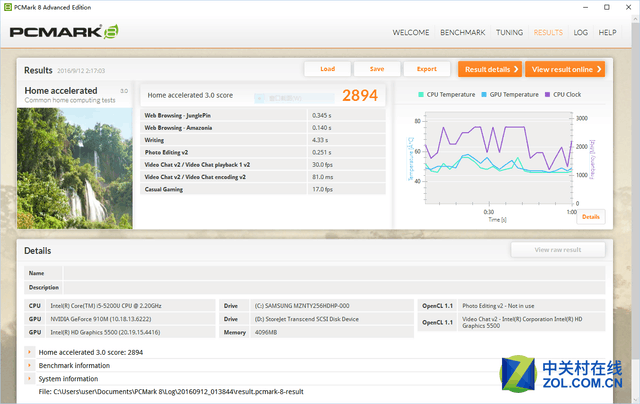Click the PCMark 8 title bar app icon
The image size is (640, 404).
pos(8,7)
